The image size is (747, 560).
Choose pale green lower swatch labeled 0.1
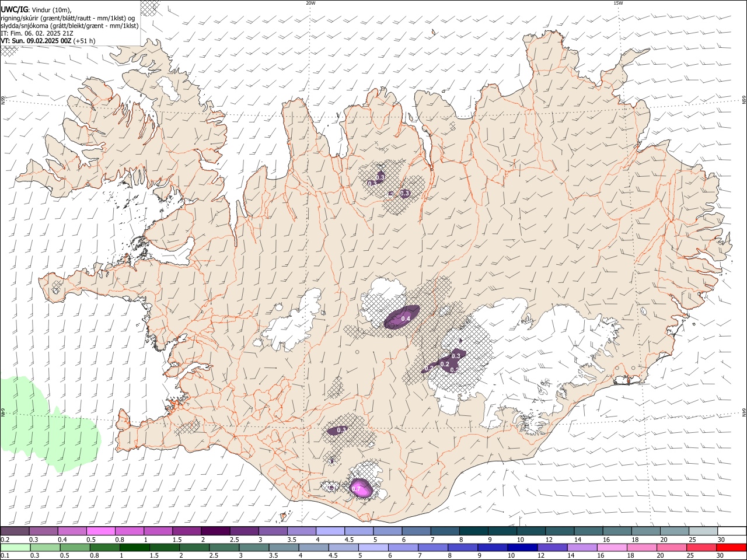15,547
